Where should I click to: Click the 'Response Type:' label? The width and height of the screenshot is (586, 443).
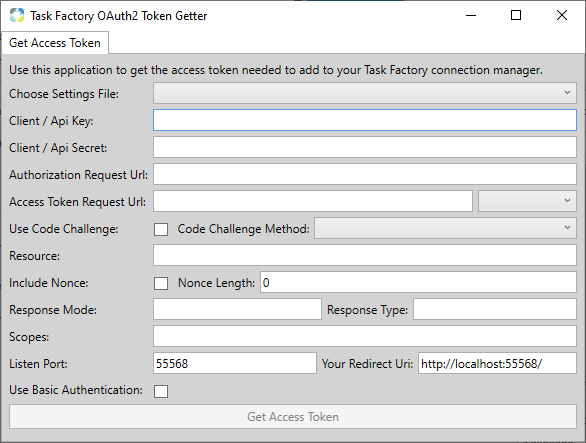(367, 310)
